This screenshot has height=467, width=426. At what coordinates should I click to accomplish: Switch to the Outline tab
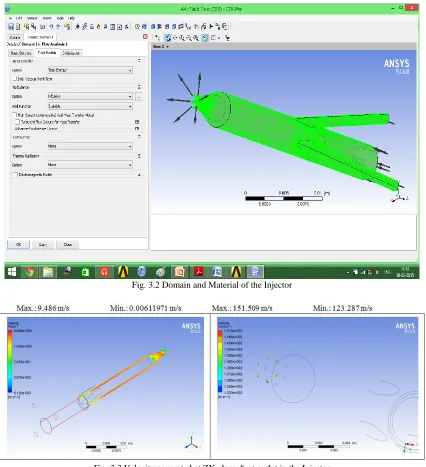pyautogui.click(x=15, y=37)
